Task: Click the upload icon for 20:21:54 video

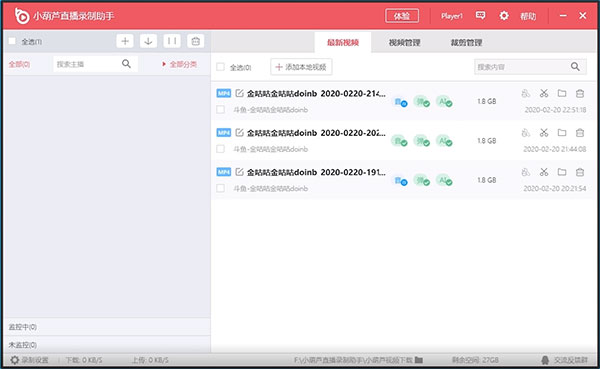Action: pos(526,172)
